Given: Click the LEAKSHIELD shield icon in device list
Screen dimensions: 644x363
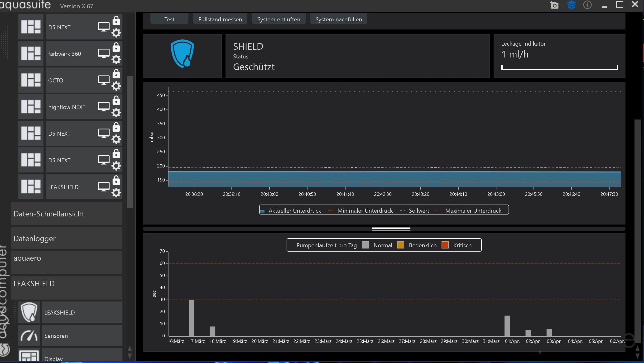Looking at the screenshot, I should 29,312.
